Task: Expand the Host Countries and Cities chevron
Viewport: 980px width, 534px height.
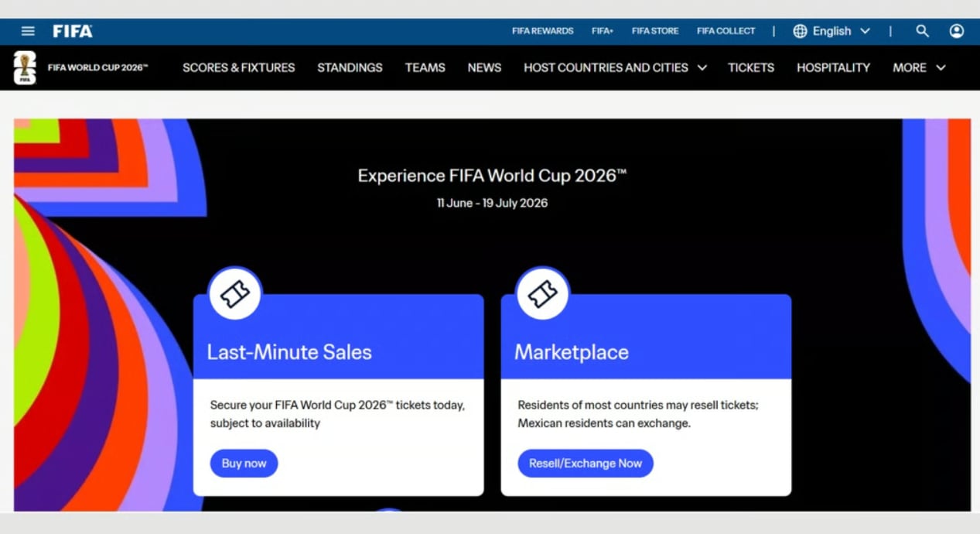Action: click(702, 67)
